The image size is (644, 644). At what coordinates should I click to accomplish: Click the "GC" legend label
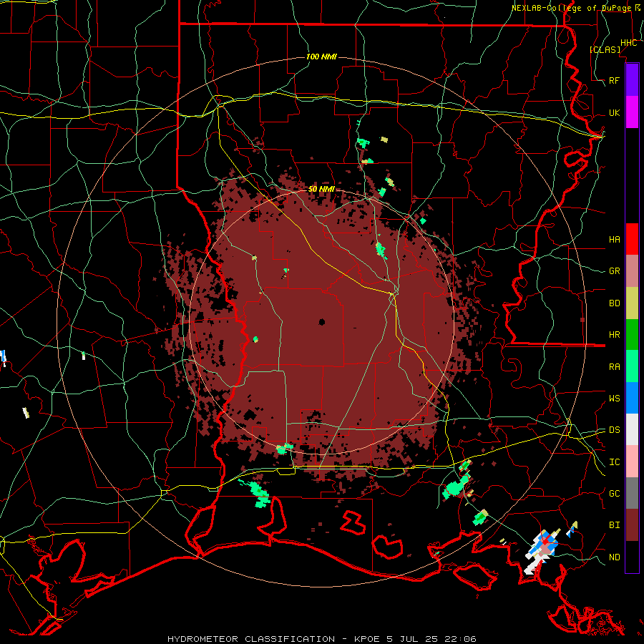pos(614,494)
